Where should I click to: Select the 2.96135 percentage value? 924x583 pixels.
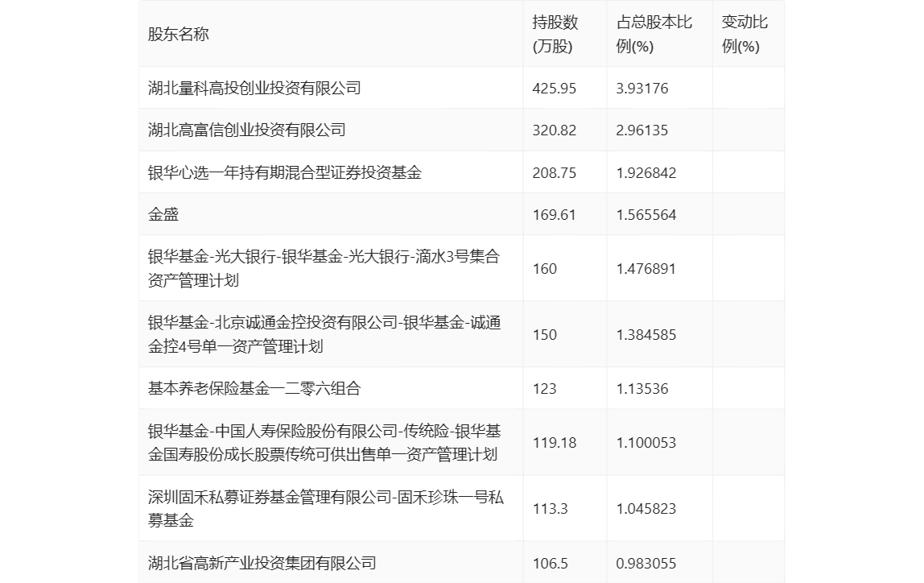642,130
